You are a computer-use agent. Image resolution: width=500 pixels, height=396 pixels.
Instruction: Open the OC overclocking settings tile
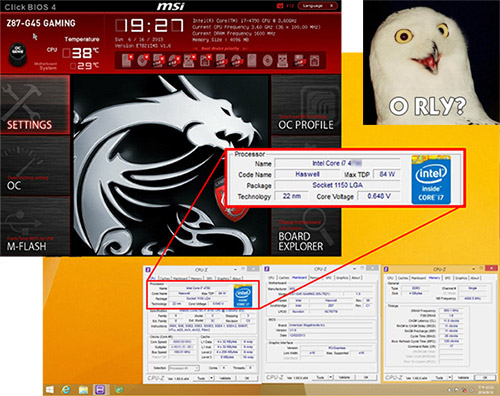point(35,165)
